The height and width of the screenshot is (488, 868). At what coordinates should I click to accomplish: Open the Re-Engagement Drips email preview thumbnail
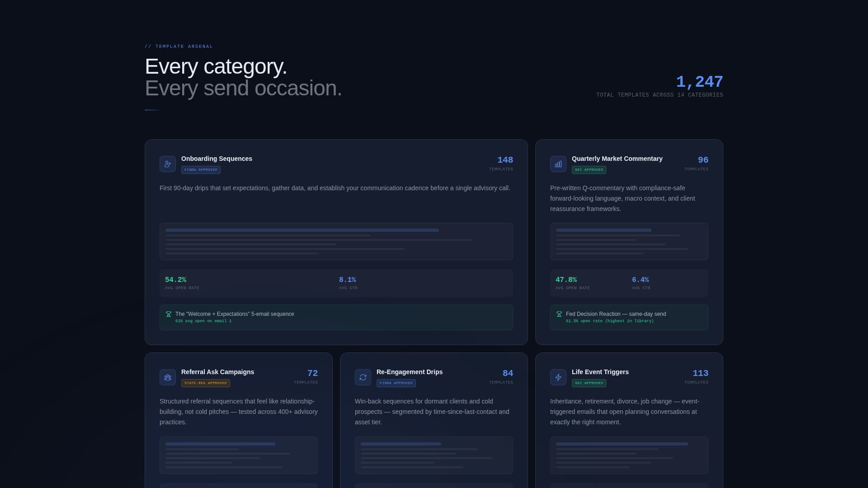434,455
